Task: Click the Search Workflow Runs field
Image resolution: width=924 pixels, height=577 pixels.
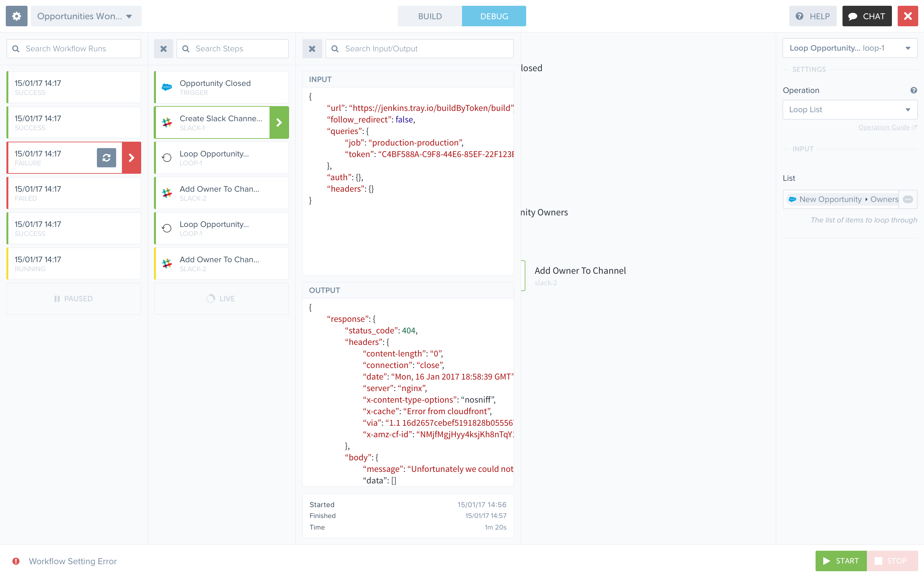Action: (x=74, y=49)
